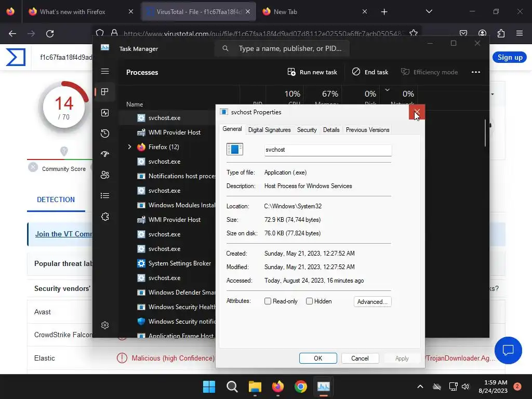532x399 pixels.
Task: Select General tab in svchost Properties
Action: (232, 129)
